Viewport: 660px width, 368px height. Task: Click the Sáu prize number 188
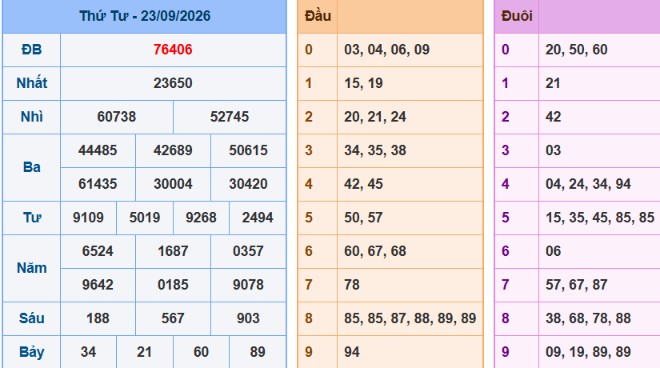point(98,318)
